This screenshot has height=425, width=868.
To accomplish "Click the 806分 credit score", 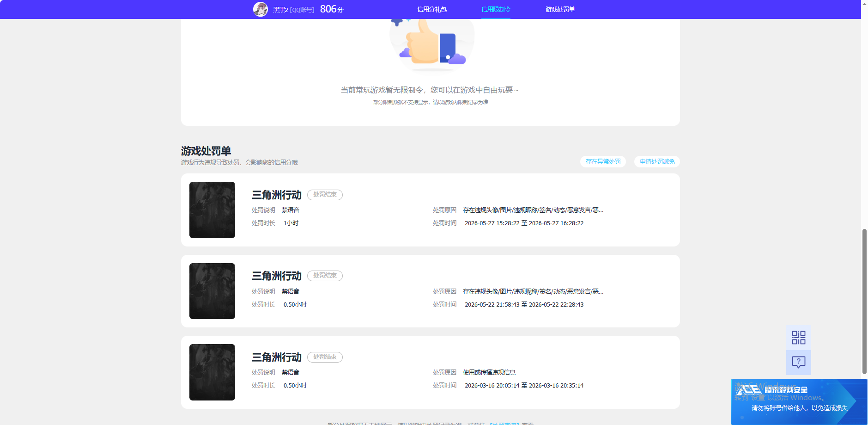I will 332,9.
